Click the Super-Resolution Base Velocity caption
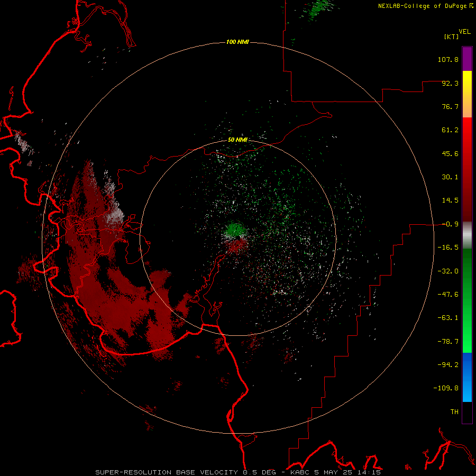Image resolution: width=476 pixels, height=476 pixels. (x=238, y=472)
